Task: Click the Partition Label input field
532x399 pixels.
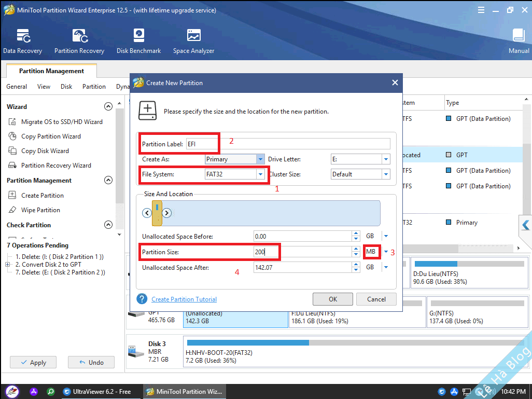Action: pyautogui.click(x=288, y=144)
